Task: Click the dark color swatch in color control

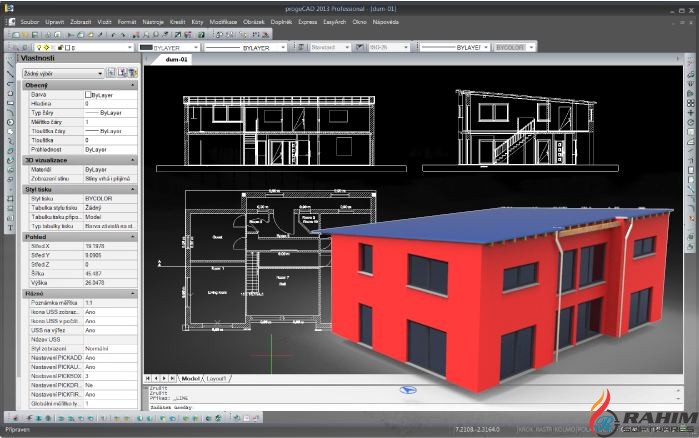Action: [x=146, y=47]
